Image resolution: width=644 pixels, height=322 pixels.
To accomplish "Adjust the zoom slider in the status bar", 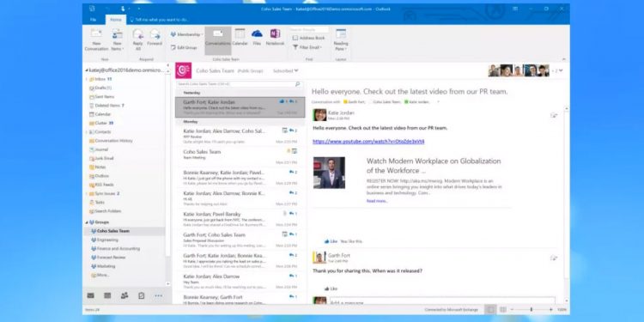I will pos(531,309).
